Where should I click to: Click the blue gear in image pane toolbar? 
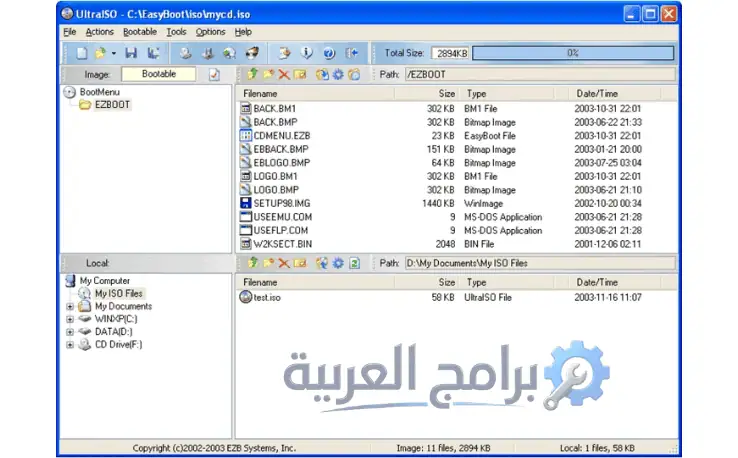[x=338, y=74]
